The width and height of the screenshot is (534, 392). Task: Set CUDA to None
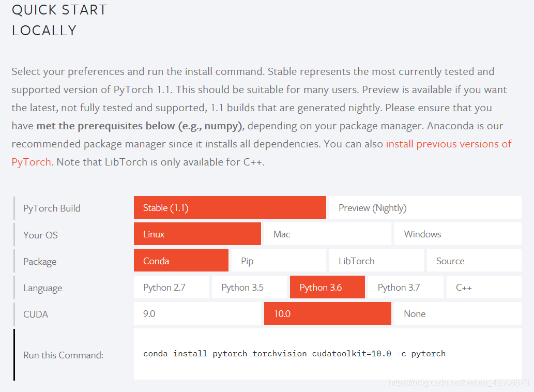click(457, 313)
